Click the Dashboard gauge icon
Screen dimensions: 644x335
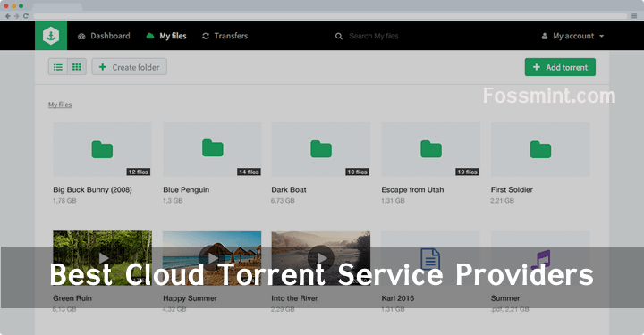81,36
